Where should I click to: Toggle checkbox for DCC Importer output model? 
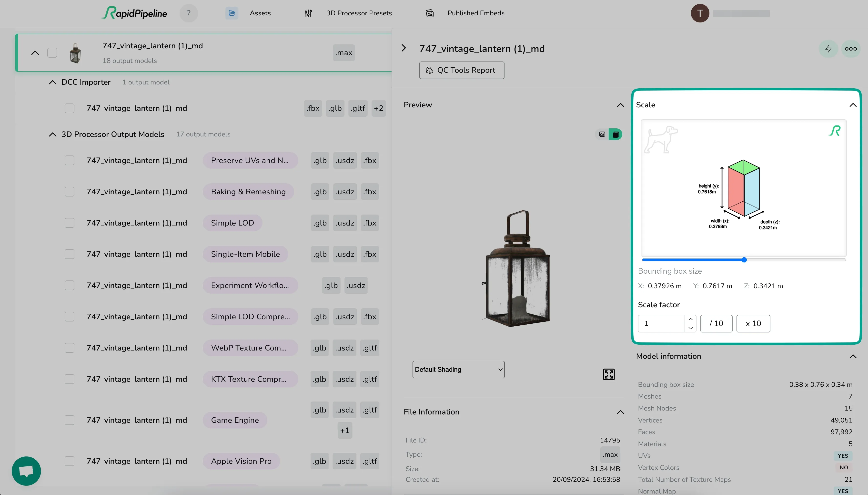coord(69,108)
